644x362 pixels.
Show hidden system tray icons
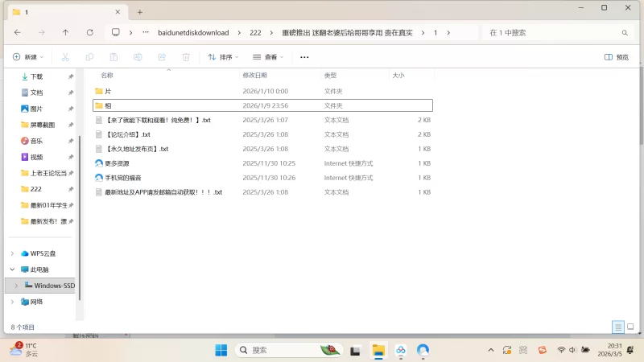[x=491, y=350]
